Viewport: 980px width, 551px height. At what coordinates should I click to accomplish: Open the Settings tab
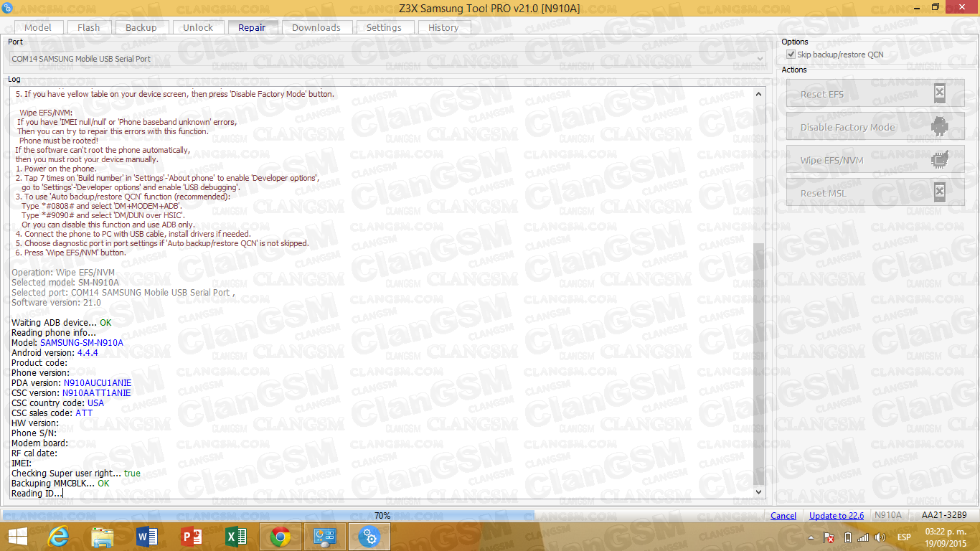[x=384, y=27]
